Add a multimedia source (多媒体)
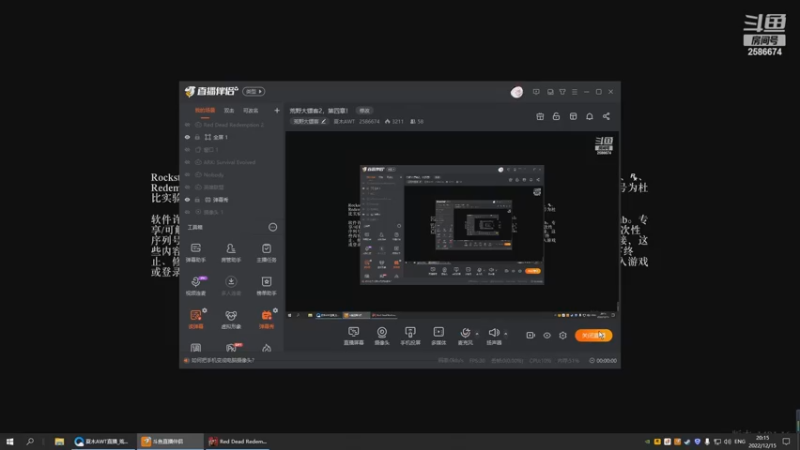The height and width of the screenshot is (450, 800). (438, 336)
